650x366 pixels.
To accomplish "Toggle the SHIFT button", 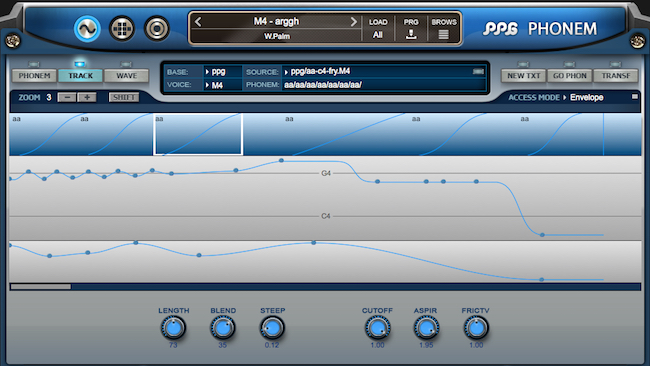I will click(124, 97).
